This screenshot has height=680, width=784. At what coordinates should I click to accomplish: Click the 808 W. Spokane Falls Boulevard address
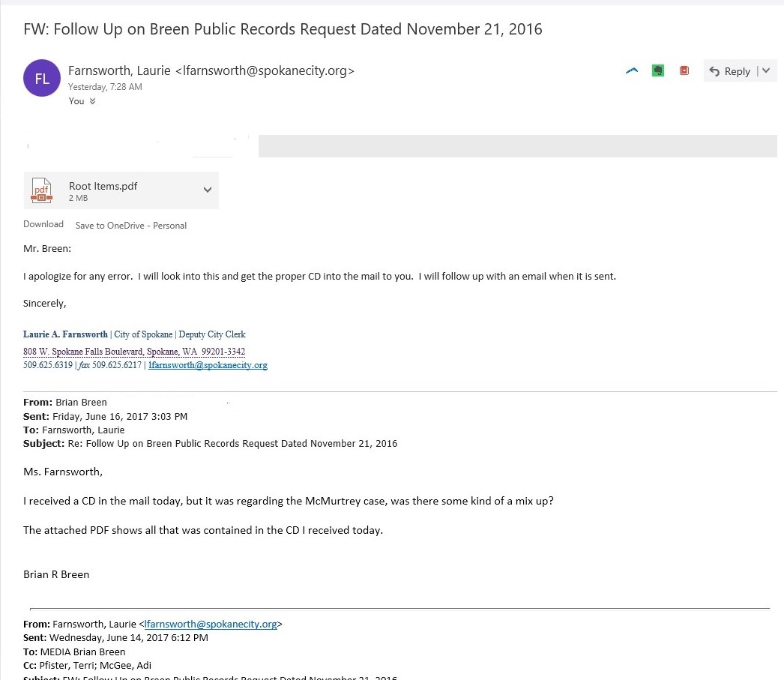pos(134,351)
